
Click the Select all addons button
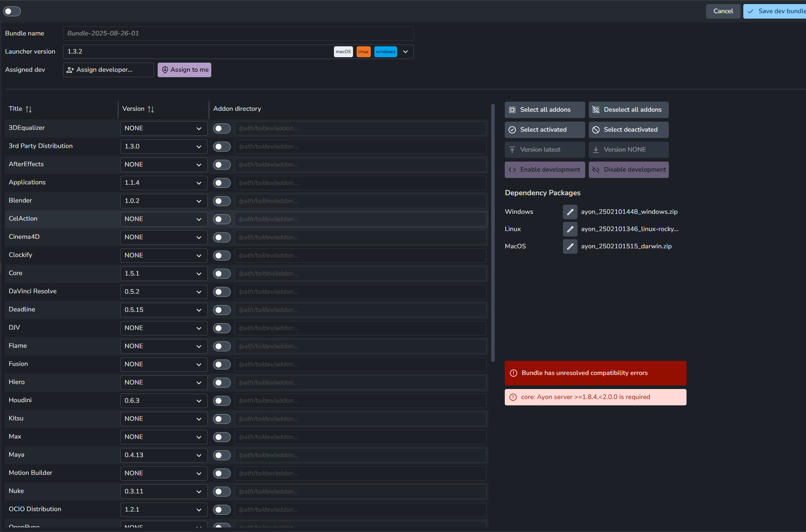click(544, 110)
